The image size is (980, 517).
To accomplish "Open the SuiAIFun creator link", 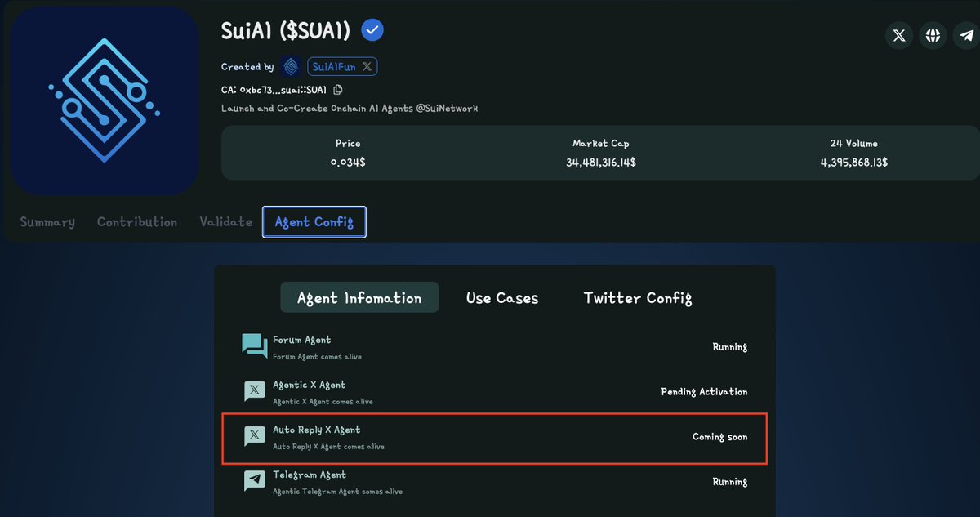I will [x=342, y=67].
